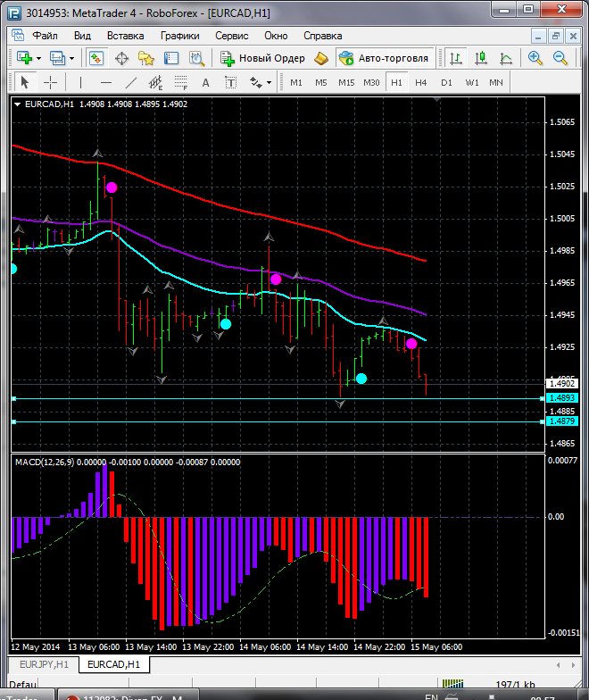589x700 pixels.
Task: Toggle the Авто-торговля auto-trading button
Action: pyautogui.click(x=383, y=58)
